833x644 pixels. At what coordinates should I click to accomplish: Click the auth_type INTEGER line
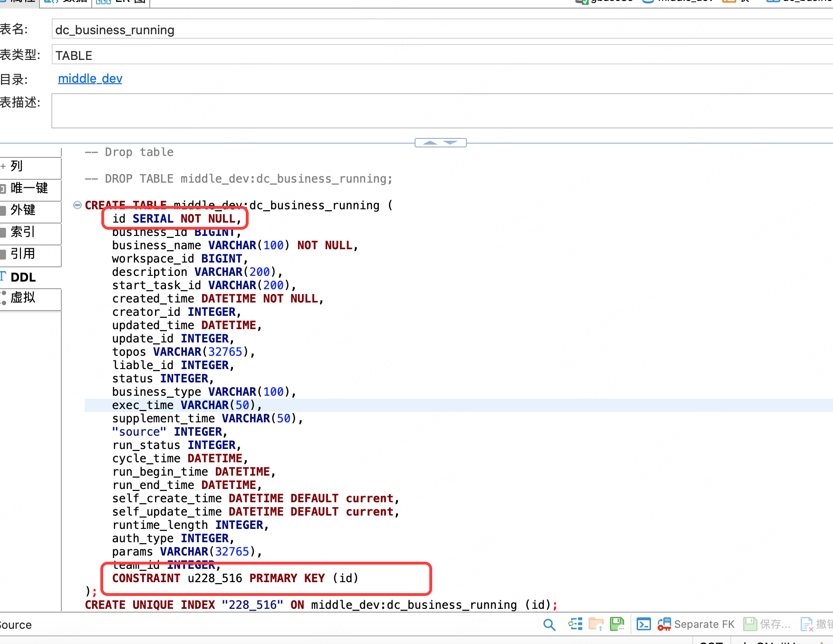tap(174, 538)
